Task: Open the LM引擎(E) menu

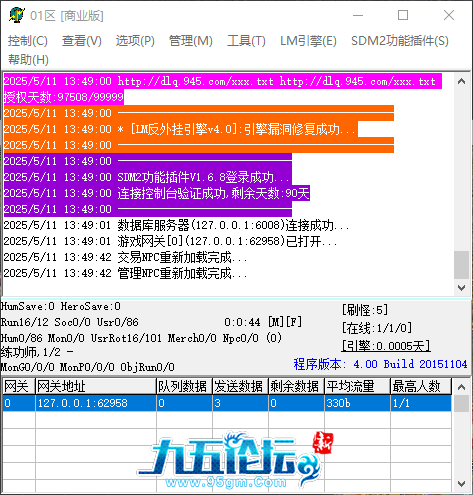Action: tap(308, 41)
